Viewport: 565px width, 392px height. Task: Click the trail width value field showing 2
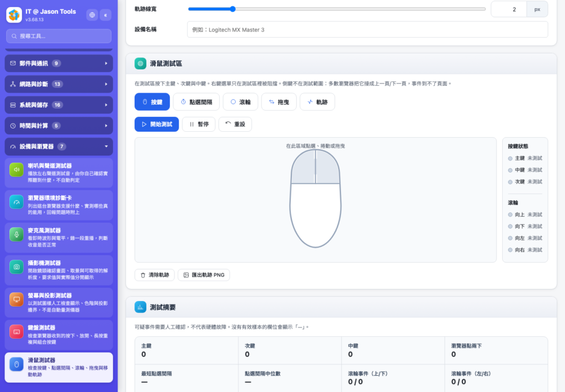pos(509,9)
